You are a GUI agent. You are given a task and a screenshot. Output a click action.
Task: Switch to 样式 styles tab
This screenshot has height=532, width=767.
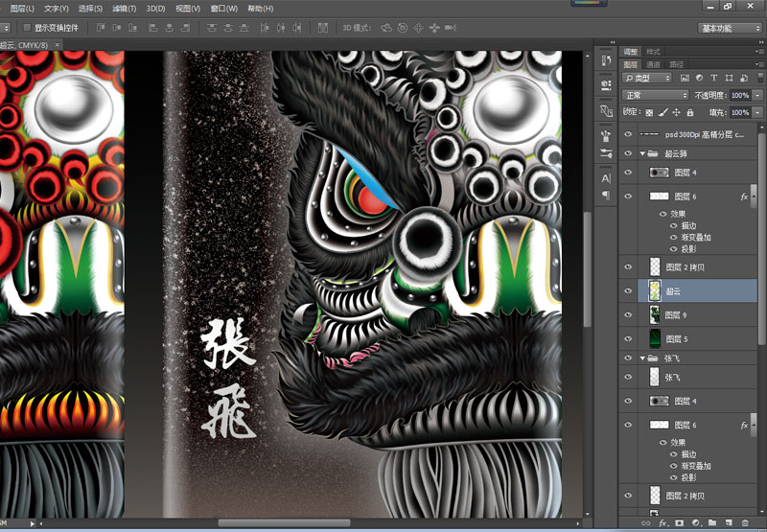pyautogui.click(x=653, y=52)
